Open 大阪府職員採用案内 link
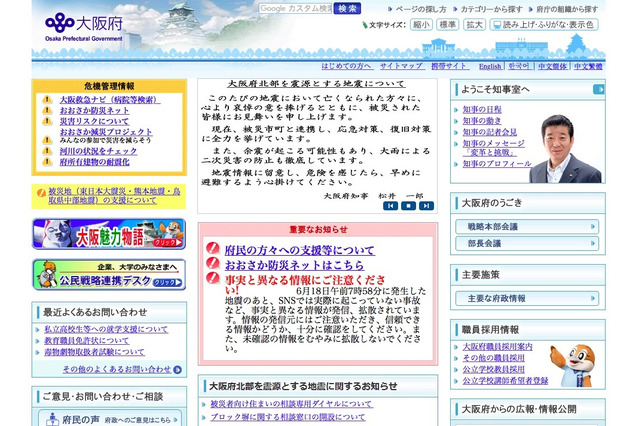 (x=498, y=347)
